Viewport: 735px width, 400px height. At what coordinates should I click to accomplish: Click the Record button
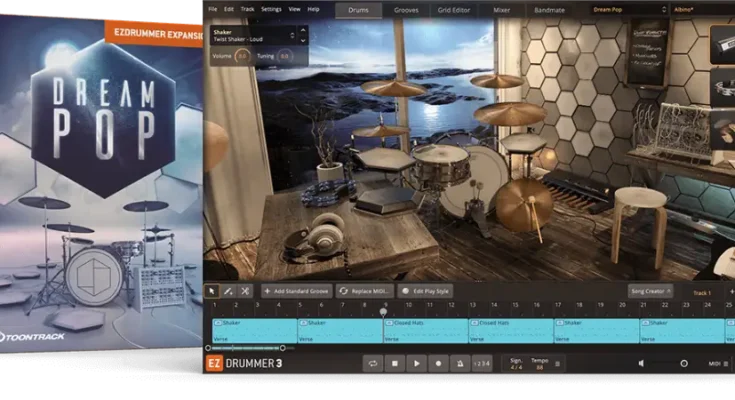click(438, 364)
